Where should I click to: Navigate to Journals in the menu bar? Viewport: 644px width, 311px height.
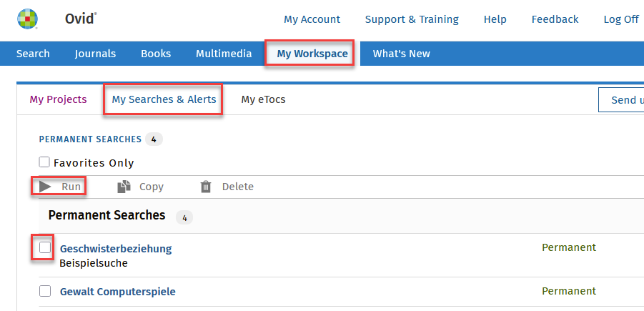click(x=95, y=54)
